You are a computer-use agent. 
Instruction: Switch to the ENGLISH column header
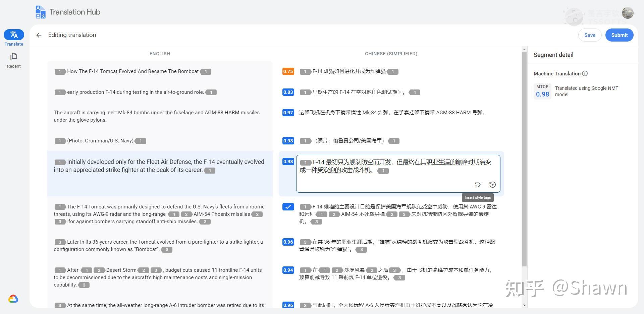pos(159,54)
